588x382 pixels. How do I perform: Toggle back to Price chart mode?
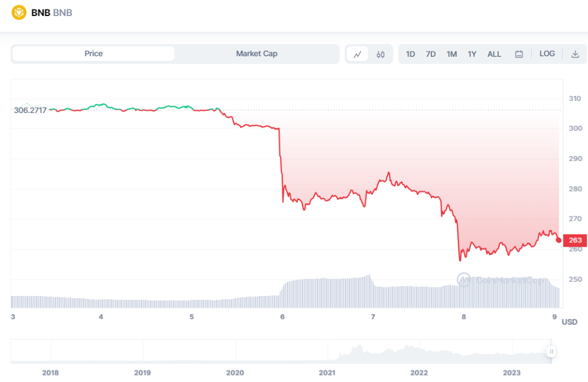(x=93, y=54)
